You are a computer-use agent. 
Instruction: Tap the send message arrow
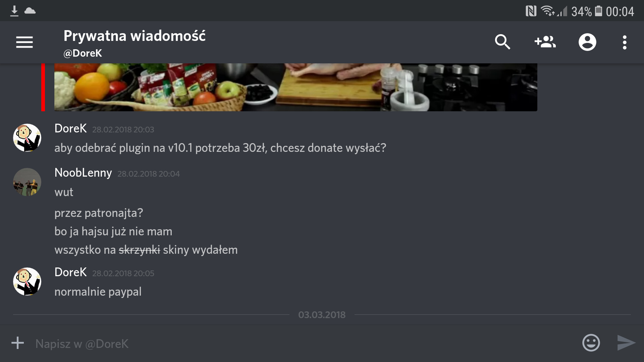pos(626,343)
